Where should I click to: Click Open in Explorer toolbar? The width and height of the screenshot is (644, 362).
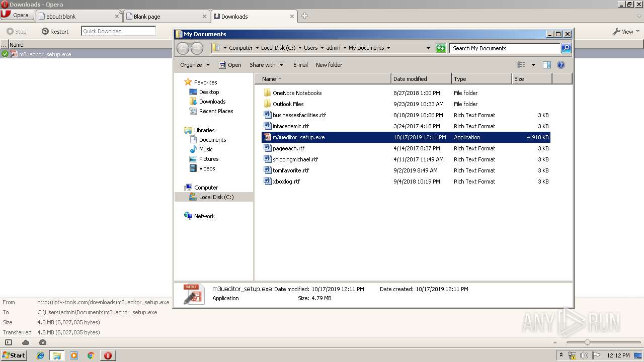(230, 65)
